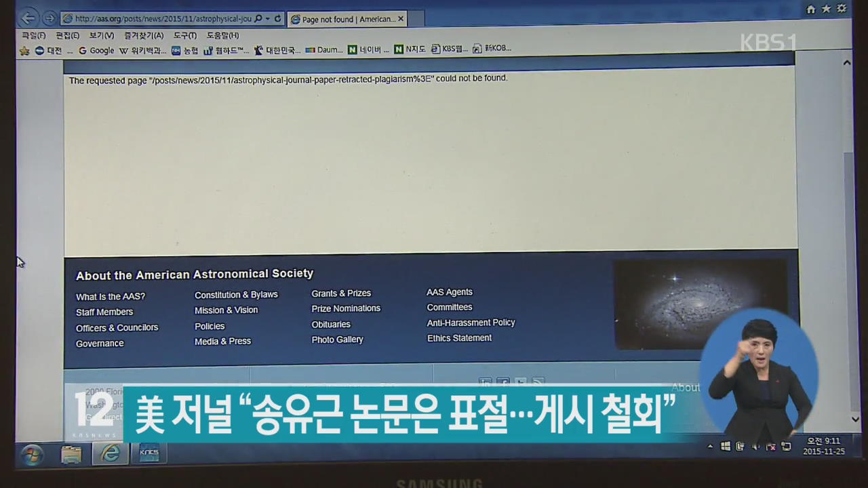The image size is (868, 488).
Task: Open the address bar dropdown arrow
Action: [268, 19]
